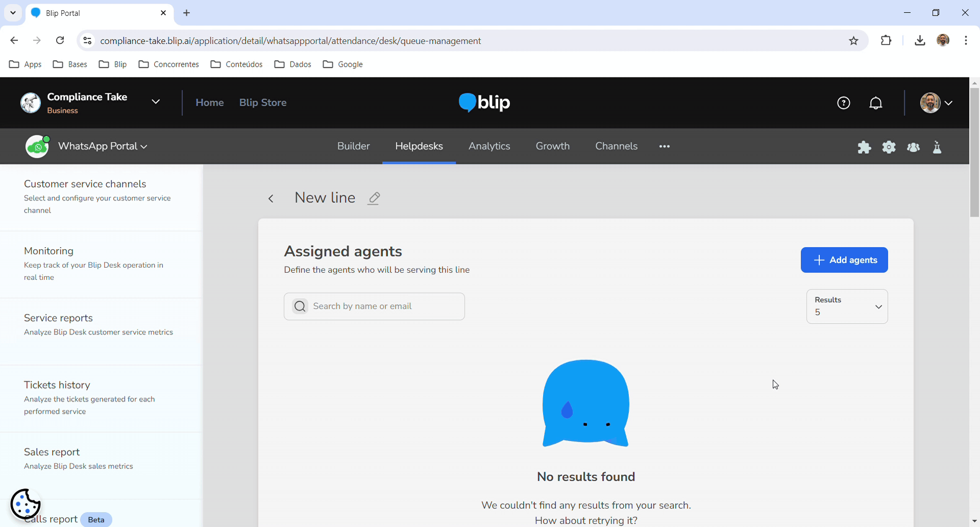The height and width of the screenshot is (527, 980).
Task: Open browser extensions icon
Action: click(886, 40)
